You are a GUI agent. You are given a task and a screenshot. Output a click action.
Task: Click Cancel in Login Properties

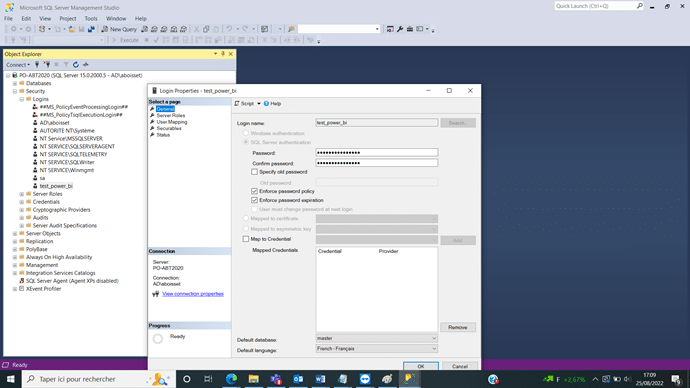[459, 366]
